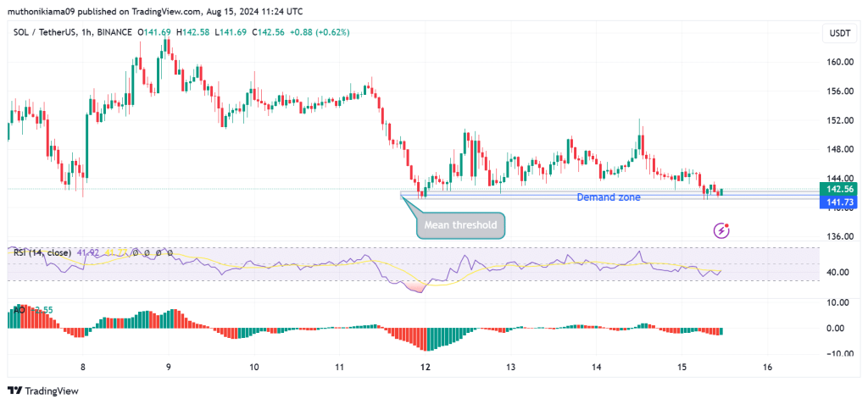Click the blue 141.73 price label
This screenshot has height=404, width=868.
point(837,202)
